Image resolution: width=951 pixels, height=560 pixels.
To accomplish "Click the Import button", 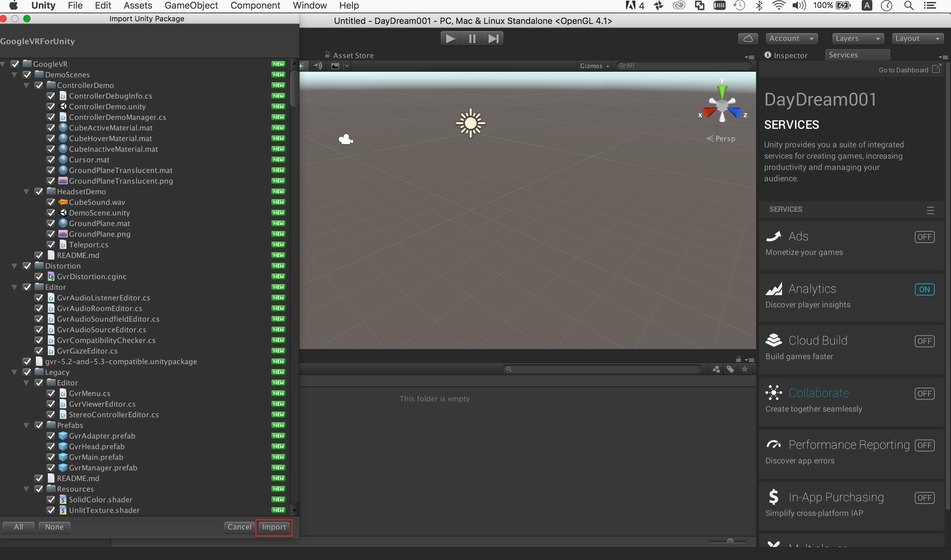I will pyautogui.click(x=274, y=527).
